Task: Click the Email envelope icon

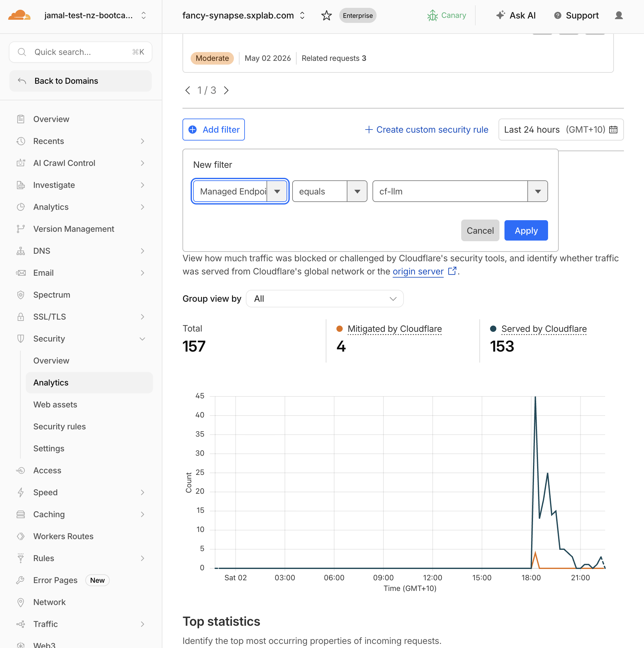Action: pos(21,273)
